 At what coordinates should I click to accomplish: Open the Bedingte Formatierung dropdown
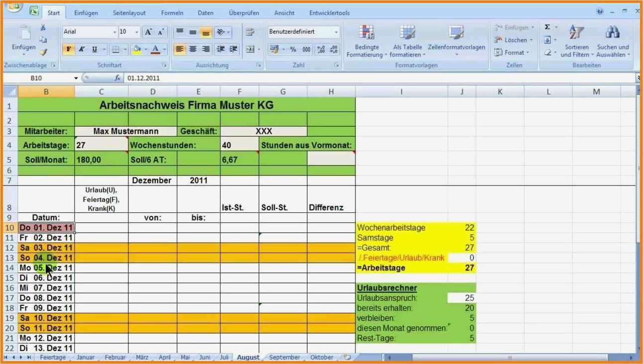click(367, 41)
